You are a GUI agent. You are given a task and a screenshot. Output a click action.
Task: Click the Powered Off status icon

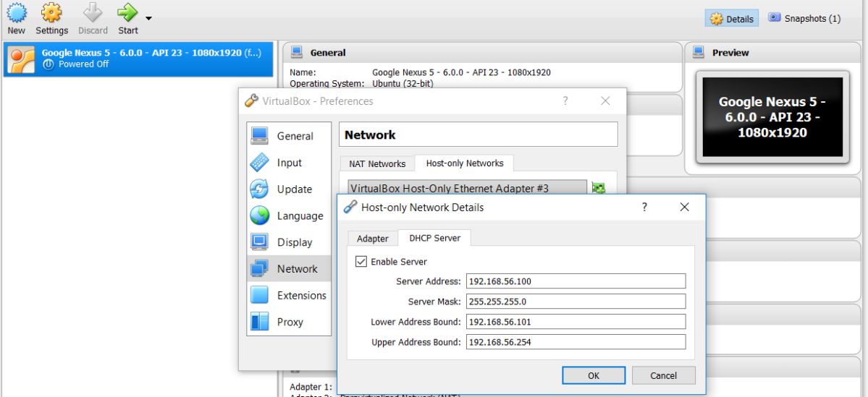[49, 64]
